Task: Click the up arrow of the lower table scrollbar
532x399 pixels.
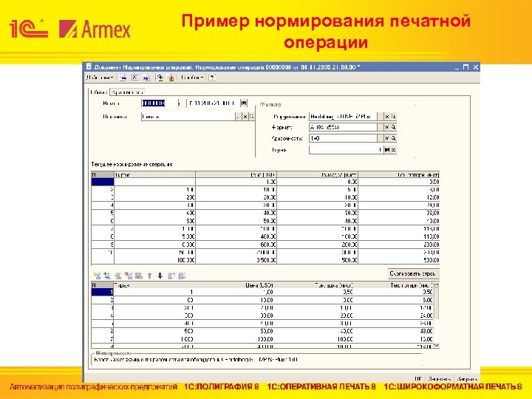Action: [x=437, y=285]
